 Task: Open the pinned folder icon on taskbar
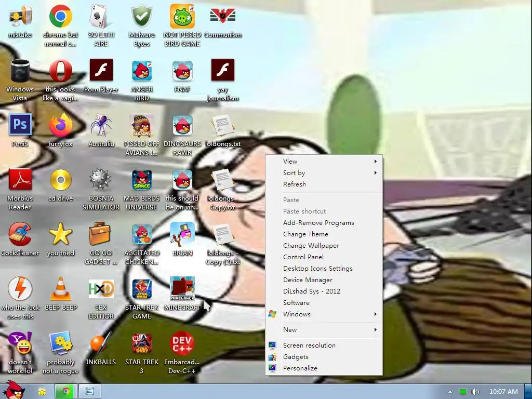[x=42, y=392]
